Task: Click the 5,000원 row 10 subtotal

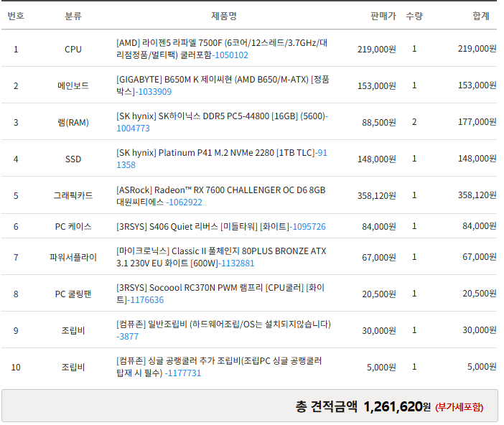Action: click(x=482, y=367)
